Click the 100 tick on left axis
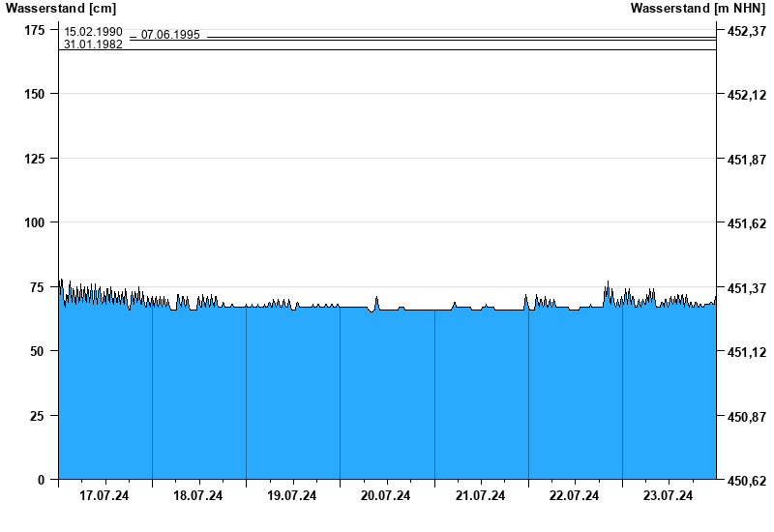 tap(34, 222)
